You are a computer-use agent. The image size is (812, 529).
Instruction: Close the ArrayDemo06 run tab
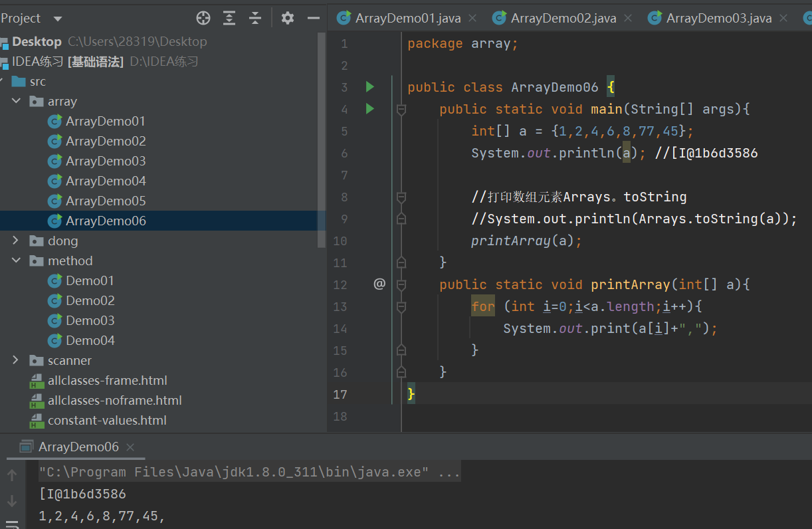[130, 447]
